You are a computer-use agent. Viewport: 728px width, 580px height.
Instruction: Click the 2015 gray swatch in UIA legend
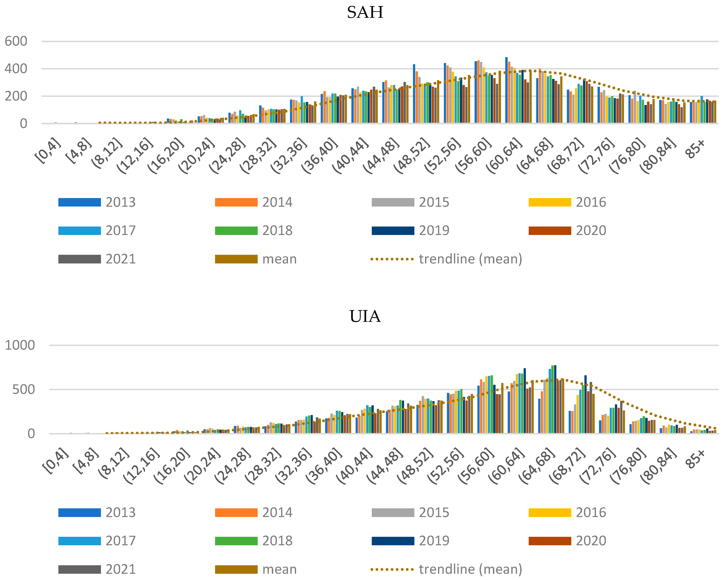point(393,513)
